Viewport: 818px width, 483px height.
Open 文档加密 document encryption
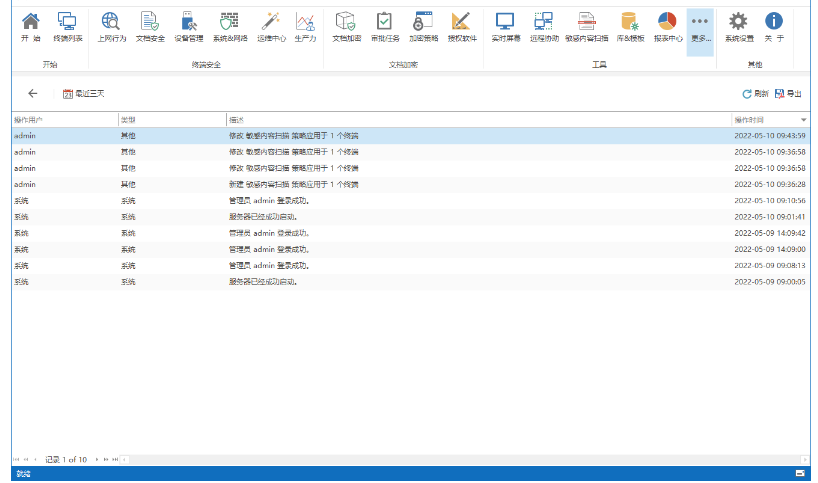pyautogui.click(x=344, y=26)
